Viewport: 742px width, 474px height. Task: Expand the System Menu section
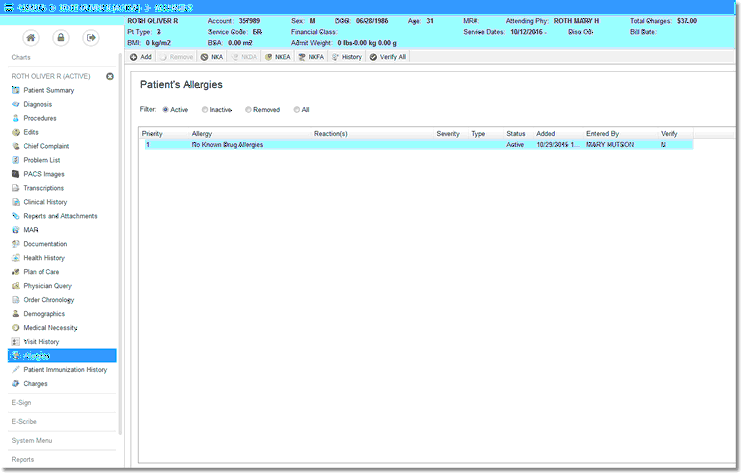pyautogui.click(x=32, y=440)
